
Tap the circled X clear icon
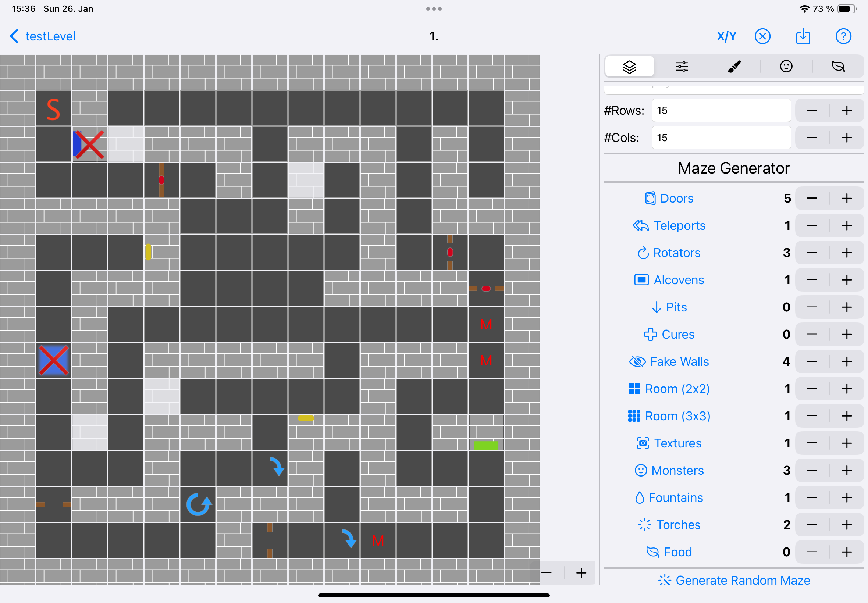click(x=762, y=36)
